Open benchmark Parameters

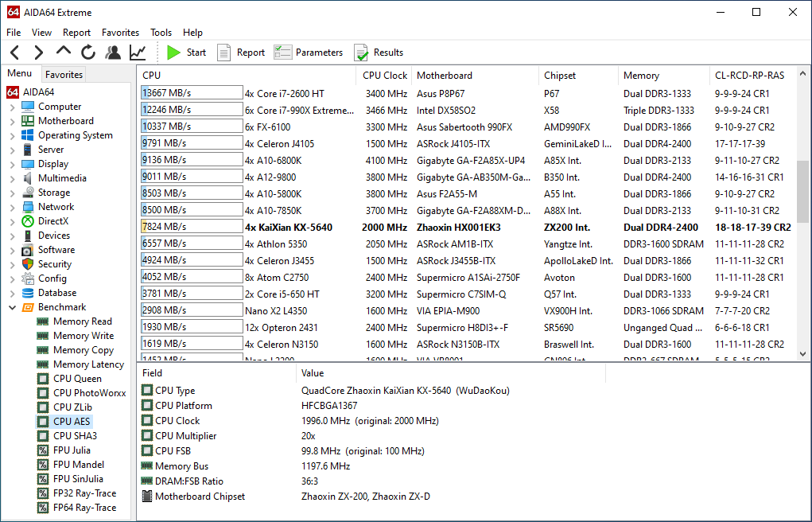pyautogui.click(x=309, y=53)
